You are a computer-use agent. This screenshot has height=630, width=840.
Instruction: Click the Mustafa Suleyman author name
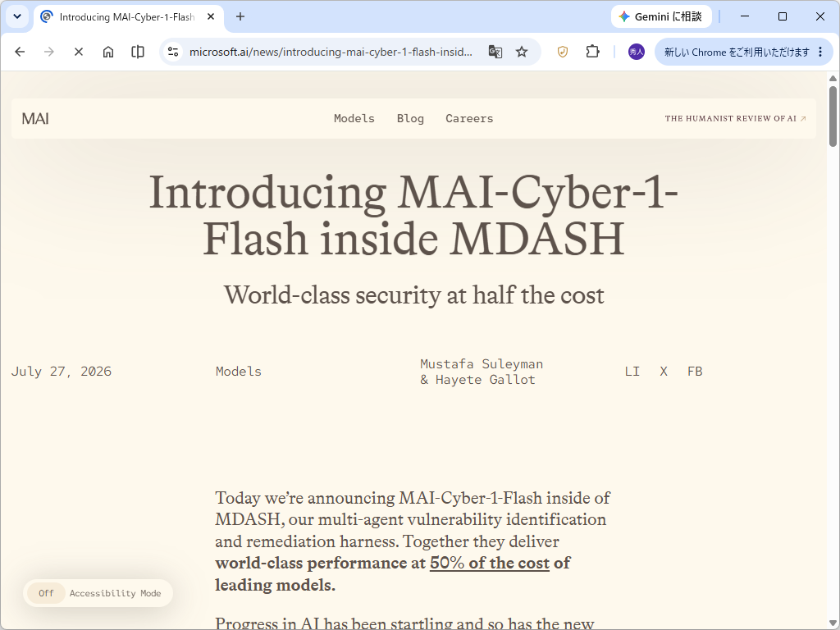coord(482,363)
